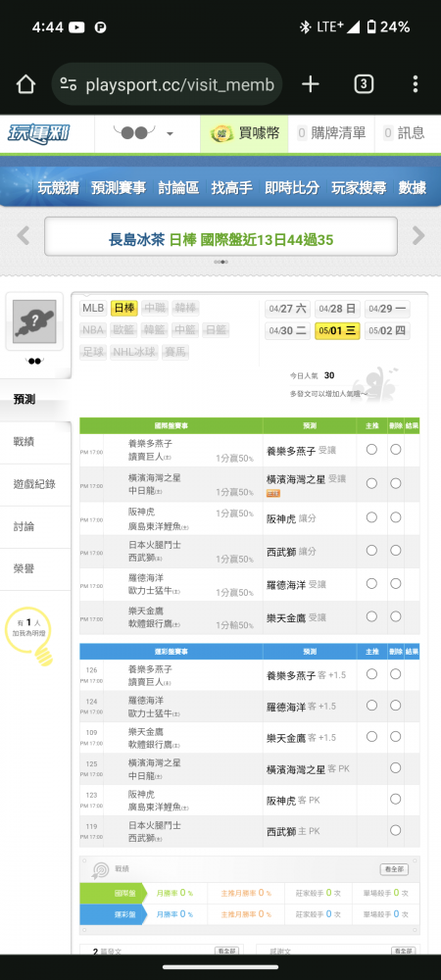This screenshot has width=441, height=980.
Task: Tap the glasses avatar icon in header
Action: [x=133, y=132]
